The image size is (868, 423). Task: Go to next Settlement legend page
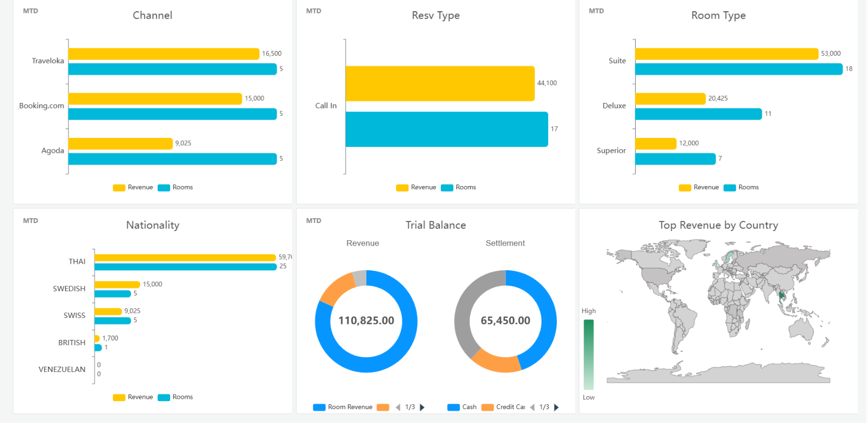[556, 407]
